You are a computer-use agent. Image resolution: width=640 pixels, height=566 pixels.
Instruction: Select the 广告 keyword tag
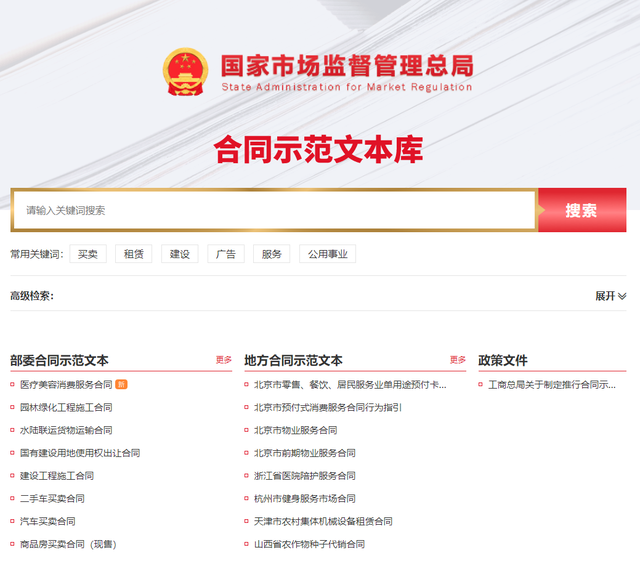[226, 254]
